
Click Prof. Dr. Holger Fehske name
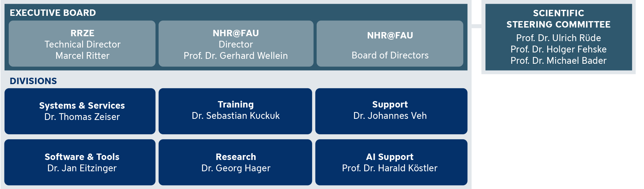point(559,49)
